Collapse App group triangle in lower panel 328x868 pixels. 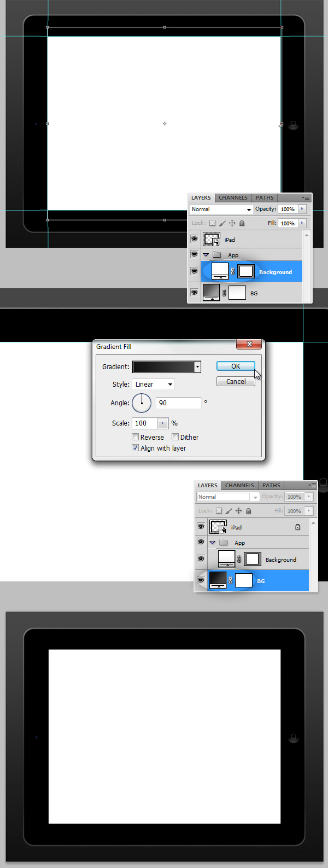tap(212, 543)
